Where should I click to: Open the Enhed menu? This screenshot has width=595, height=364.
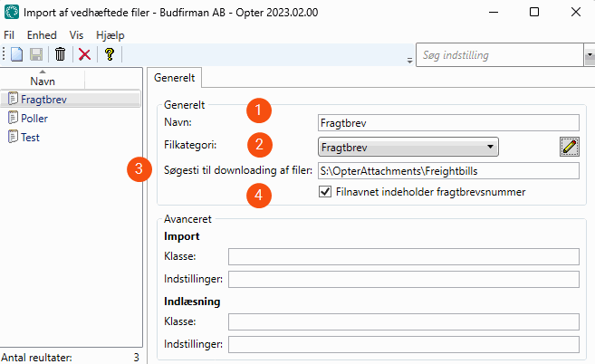pos(42,34)
